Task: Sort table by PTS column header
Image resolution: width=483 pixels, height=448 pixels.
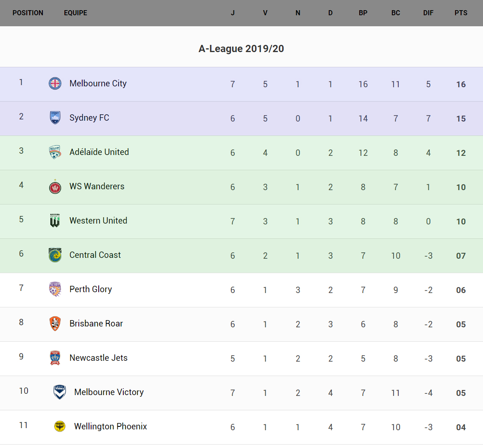Action: tap(461, 13)
